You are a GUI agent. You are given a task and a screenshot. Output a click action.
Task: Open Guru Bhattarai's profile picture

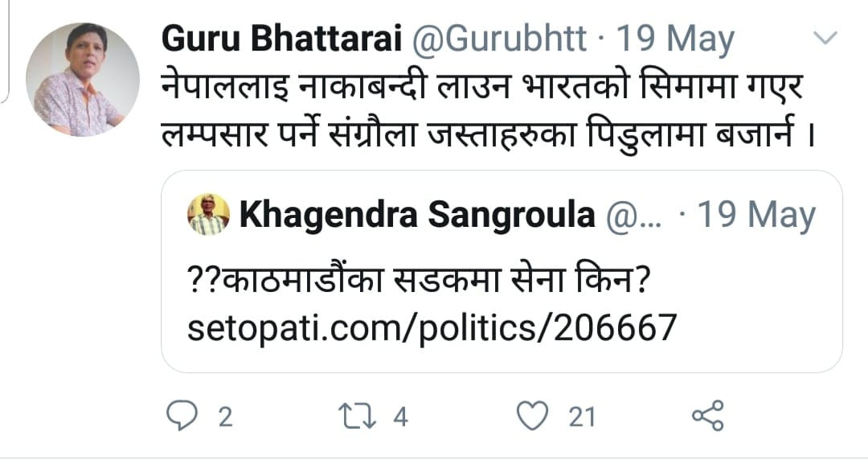point(83,80)
